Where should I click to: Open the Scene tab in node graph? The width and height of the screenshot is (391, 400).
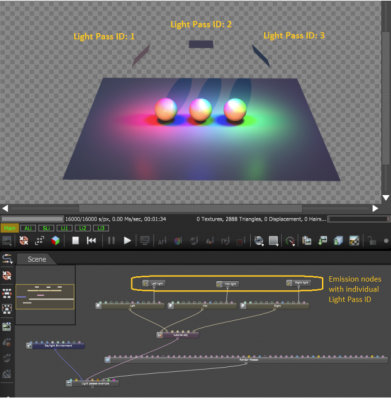36,259
